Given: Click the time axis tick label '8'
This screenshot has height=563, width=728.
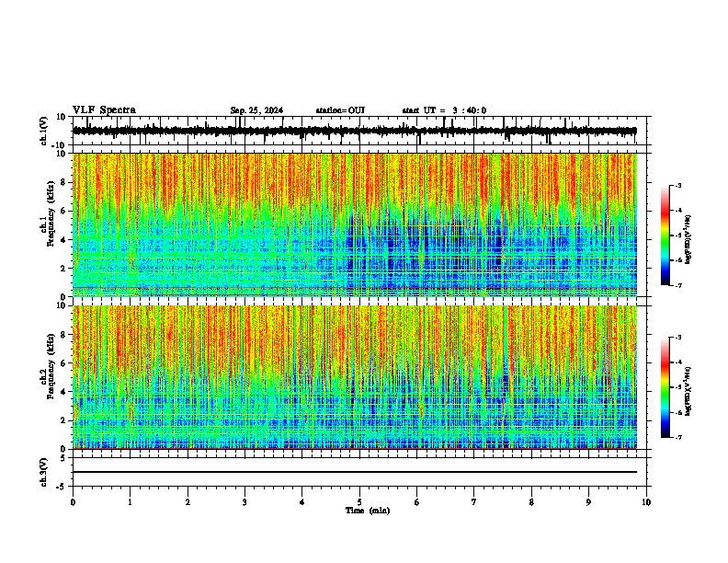Looking at the screenshot, I should tap(531, 502).
